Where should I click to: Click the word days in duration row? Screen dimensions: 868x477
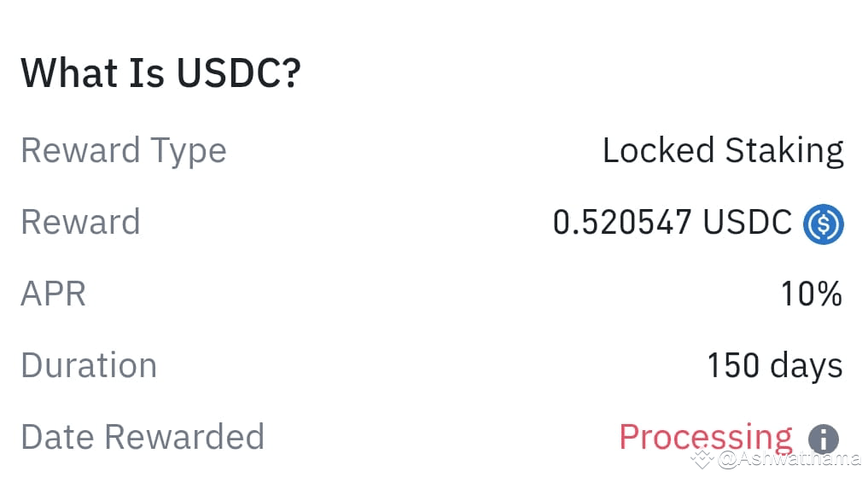(807, 366)
